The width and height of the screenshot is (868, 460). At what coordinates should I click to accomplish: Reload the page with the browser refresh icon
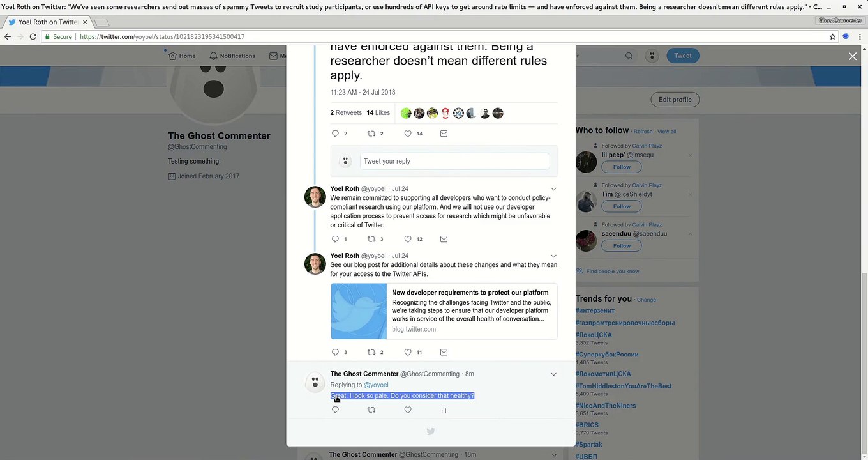(33, 37)
